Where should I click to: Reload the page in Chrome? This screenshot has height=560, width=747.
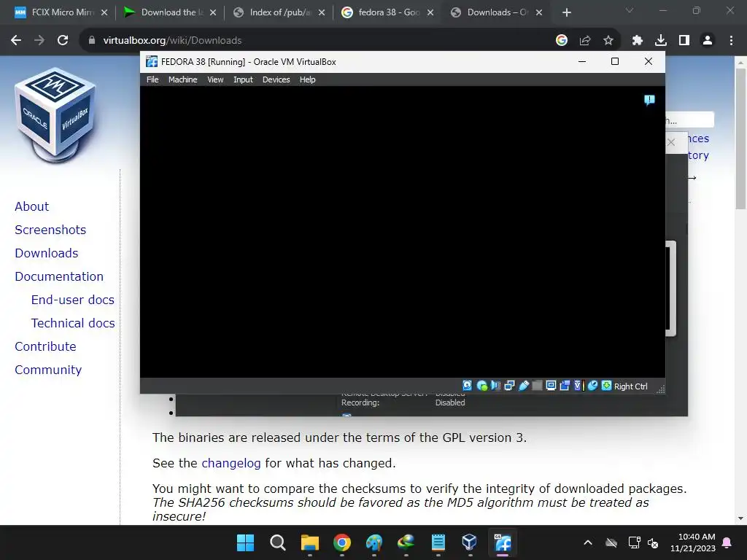click(x=63, y=41)
